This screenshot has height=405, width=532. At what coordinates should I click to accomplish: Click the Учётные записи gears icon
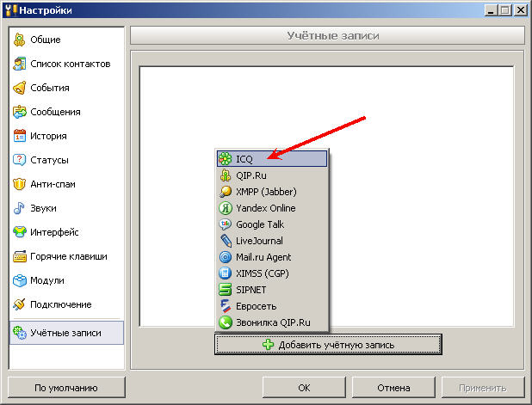click(19, 333)
